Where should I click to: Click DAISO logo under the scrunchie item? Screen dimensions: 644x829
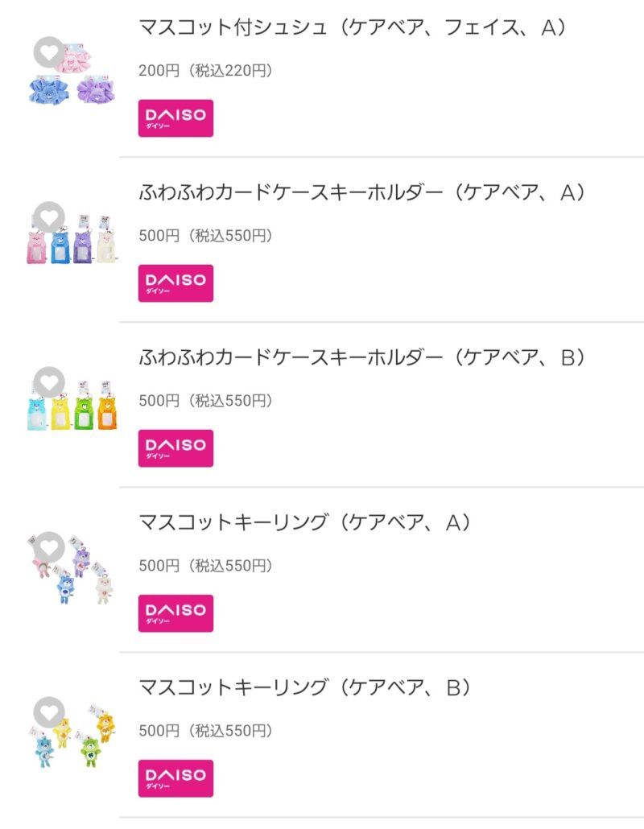pyautogui.click(x=175, y=118)
